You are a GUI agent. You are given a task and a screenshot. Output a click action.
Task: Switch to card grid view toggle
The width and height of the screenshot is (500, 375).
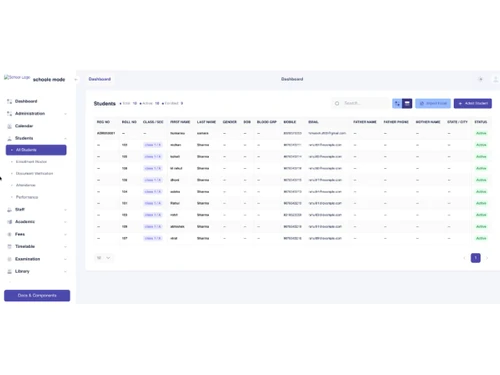[397, 104]
